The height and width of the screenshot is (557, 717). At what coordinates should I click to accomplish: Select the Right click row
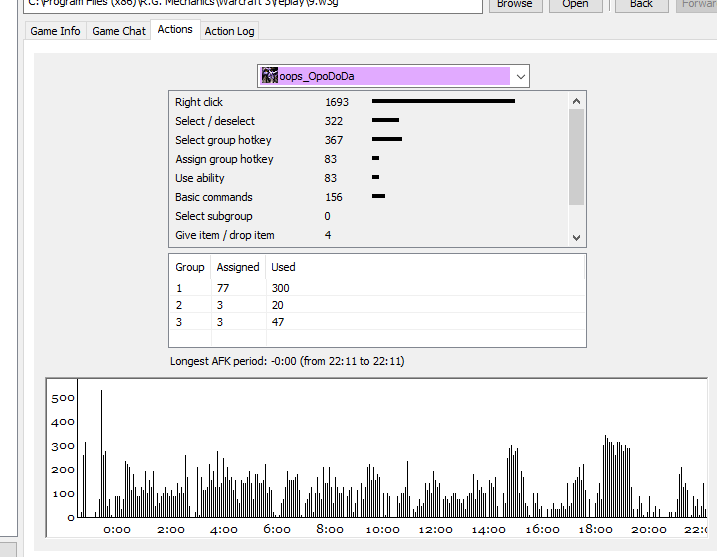click(369, 102)
